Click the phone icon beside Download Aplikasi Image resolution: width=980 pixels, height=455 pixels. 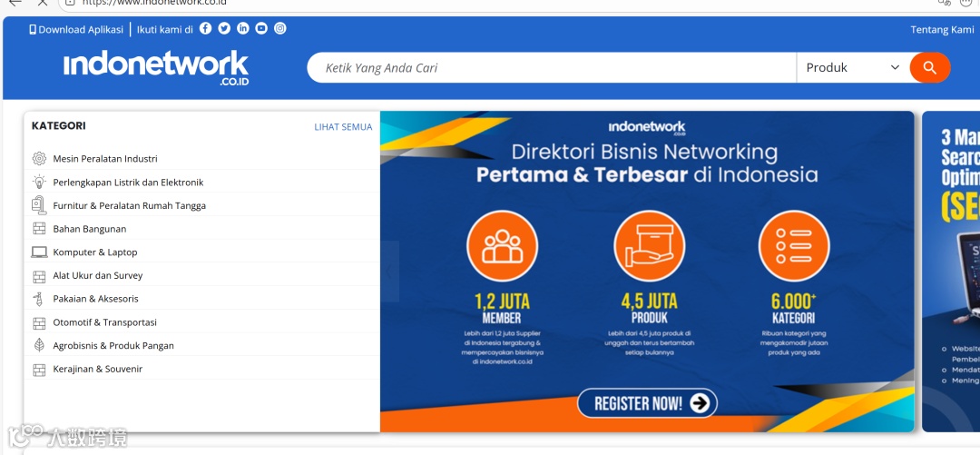click(x=33, y=29)
